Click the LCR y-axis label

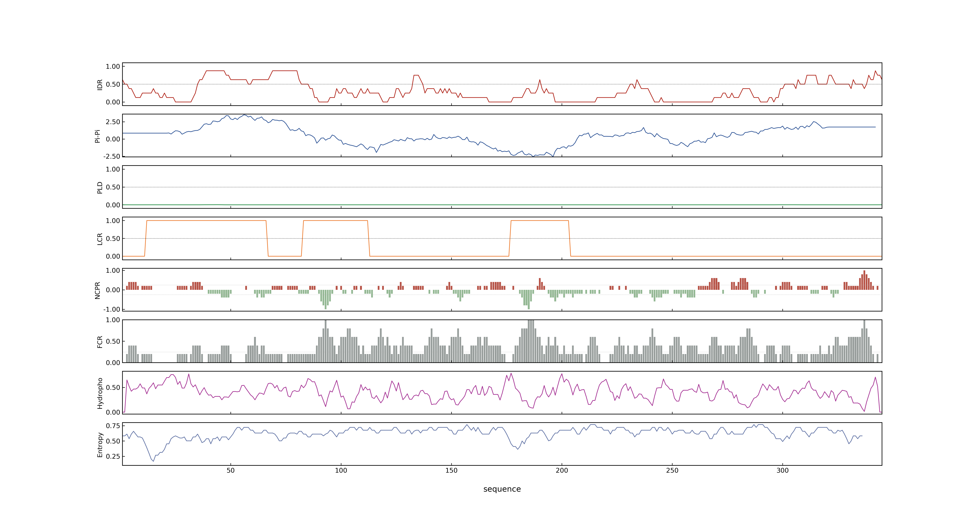[100, 239]
